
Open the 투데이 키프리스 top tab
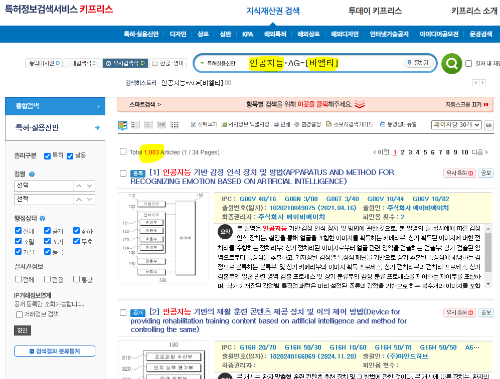(375, 11)
